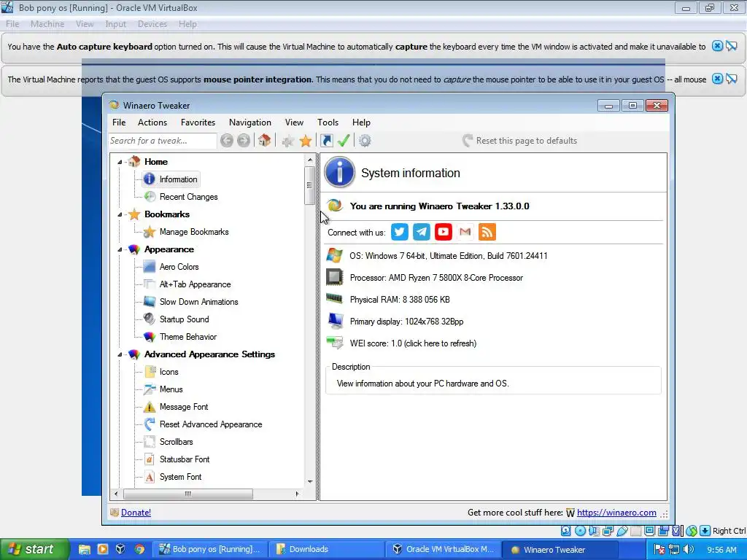
Task: Select Message Font in the tree
Action: 183,407
